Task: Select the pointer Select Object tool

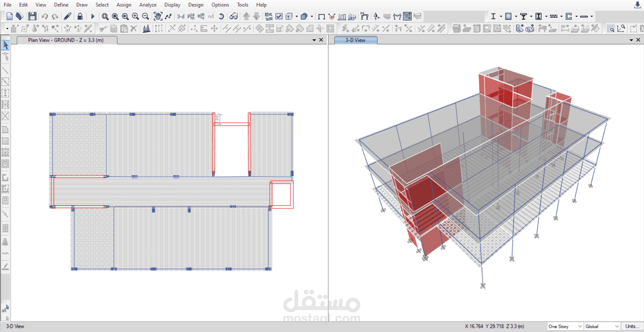Action: click(5, 45)
